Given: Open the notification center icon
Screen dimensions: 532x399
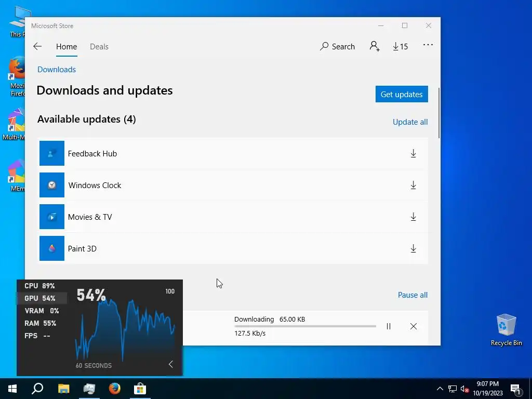Looking at the screenshot, I should coord(516,389).
